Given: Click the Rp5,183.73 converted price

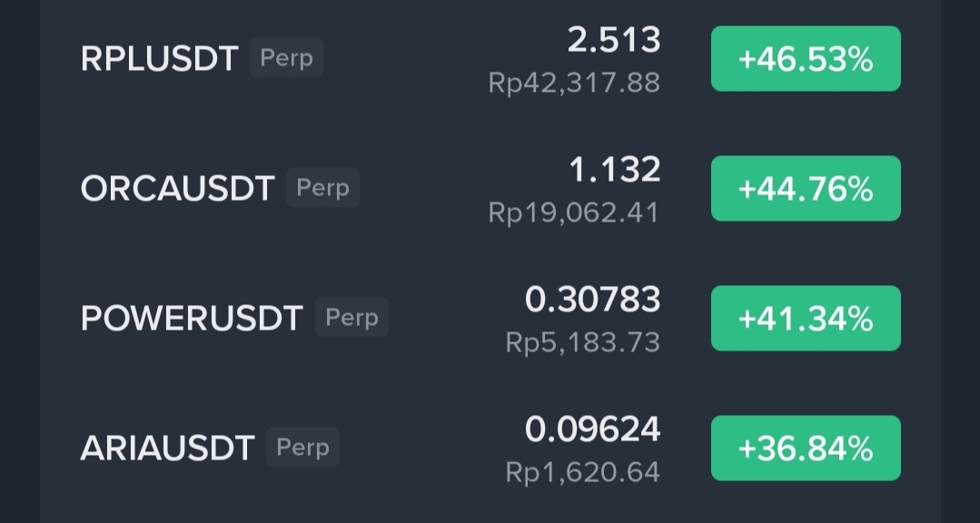Looking at the screenshot, I should pos(582,342).
